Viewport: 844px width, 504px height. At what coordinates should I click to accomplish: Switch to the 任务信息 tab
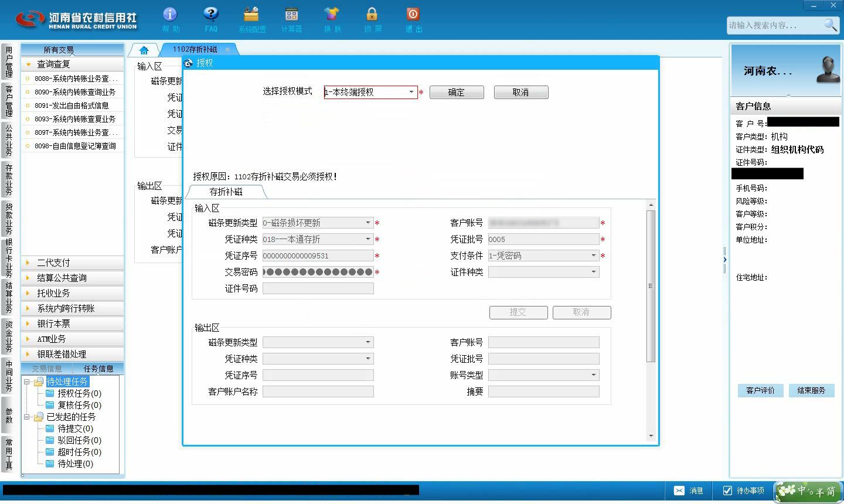pos(98,369)
